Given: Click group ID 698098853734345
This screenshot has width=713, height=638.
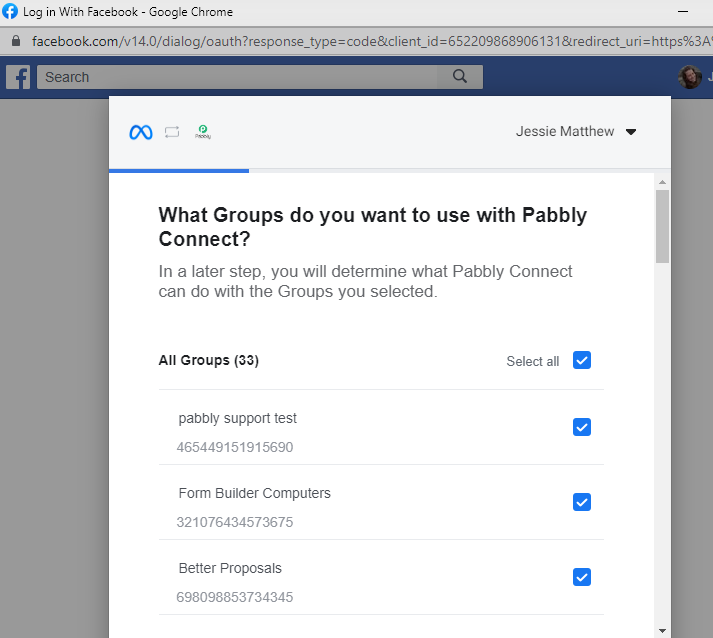Looking at the screenshot, I should pyautogui.click(x=235, y=597).
